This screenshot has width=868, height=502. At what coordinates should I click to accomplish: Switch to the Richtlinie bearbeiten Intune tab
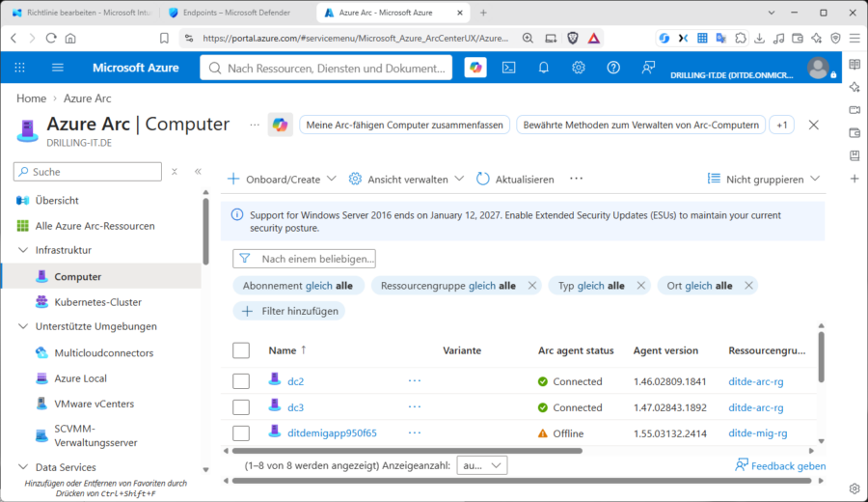81,13
